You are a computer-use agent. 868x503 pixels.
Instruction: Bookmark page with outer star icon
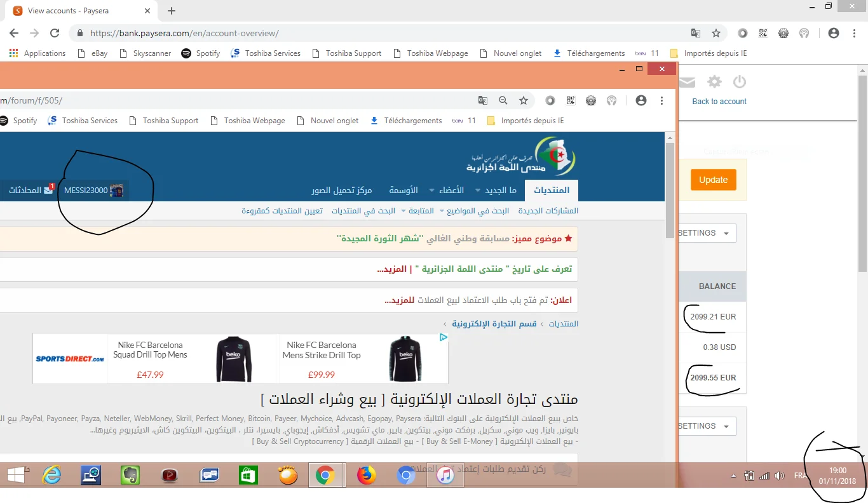pyautogui.click(x=716, y=33)
